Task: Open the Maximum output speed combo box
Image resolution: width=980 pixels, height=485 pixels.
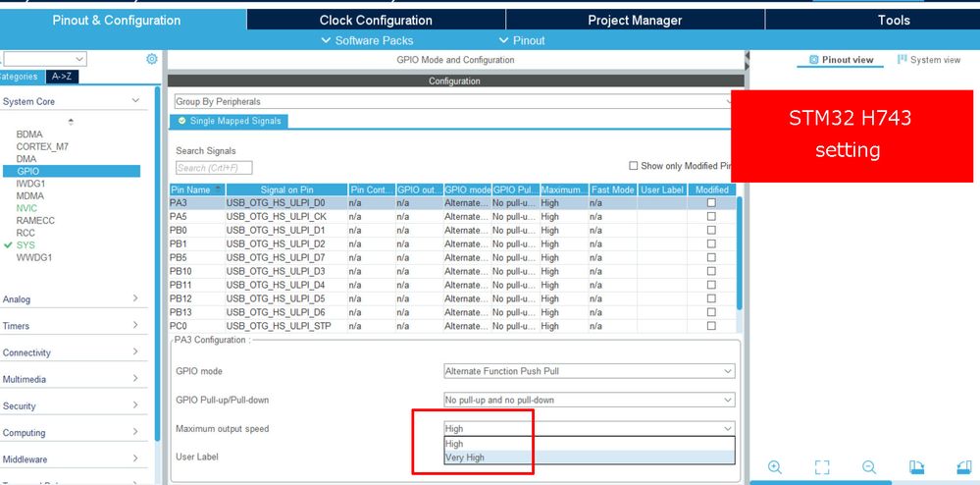Action: pyautogui.click(x=590, y=429)
